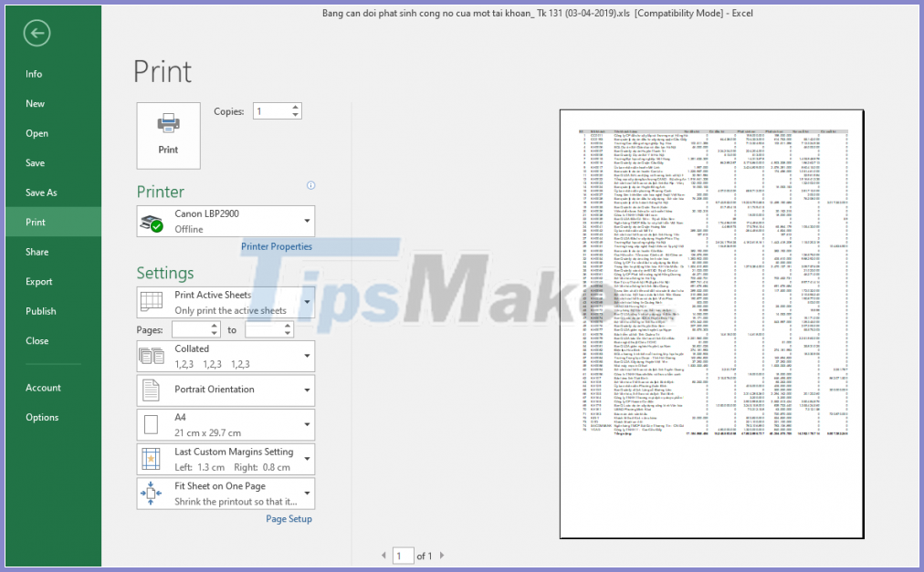Click the Pages 'to' input field

click(267, 329)
